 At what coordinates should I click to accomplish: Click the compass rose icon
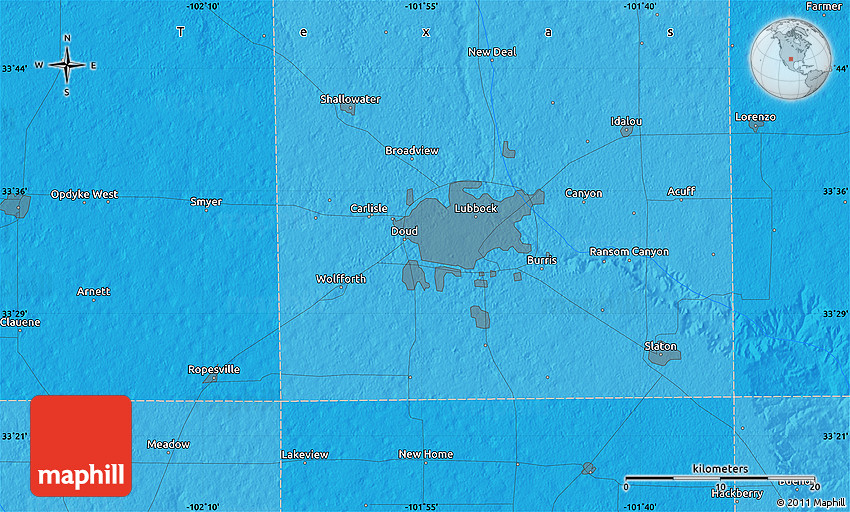click(67, 65)
